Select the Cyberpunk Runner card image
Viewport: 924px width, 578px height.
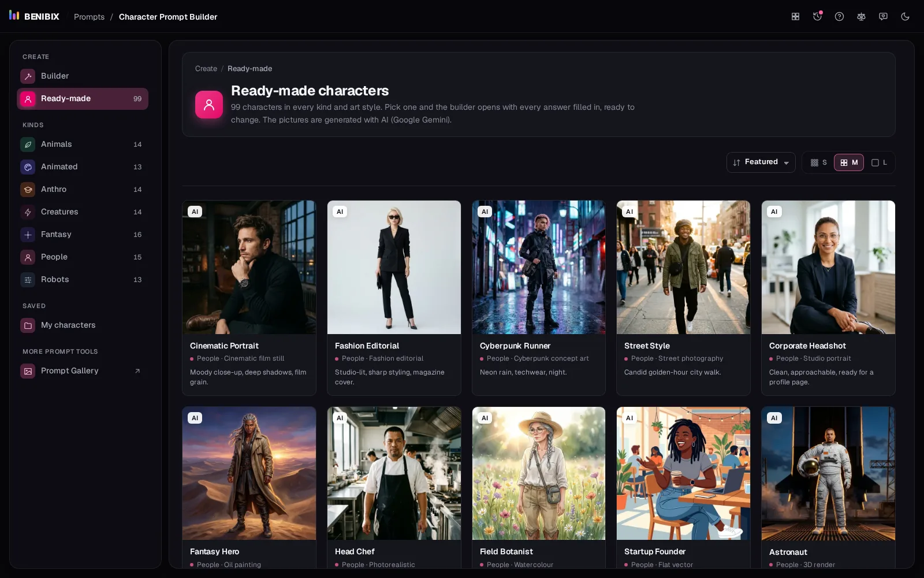539,267
